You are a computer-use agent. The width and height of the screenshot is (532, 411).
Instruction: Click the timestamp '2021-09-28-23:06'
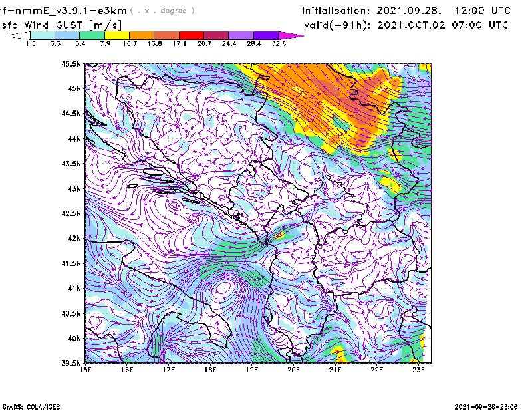pos(486,407)
